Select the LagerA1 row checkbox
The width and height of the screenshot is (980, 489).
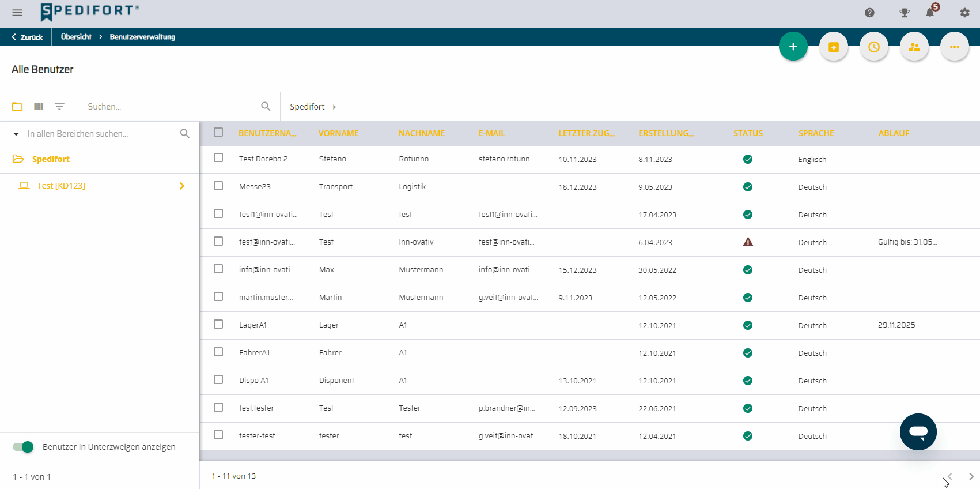coord(218,324)
